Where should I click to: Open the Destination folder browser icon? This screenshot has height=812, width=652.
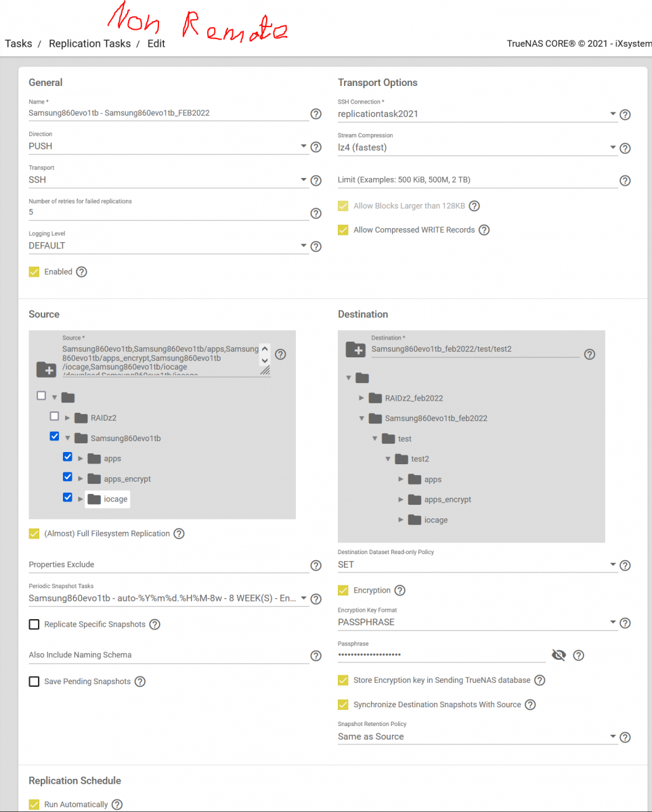tap(355, 349)
